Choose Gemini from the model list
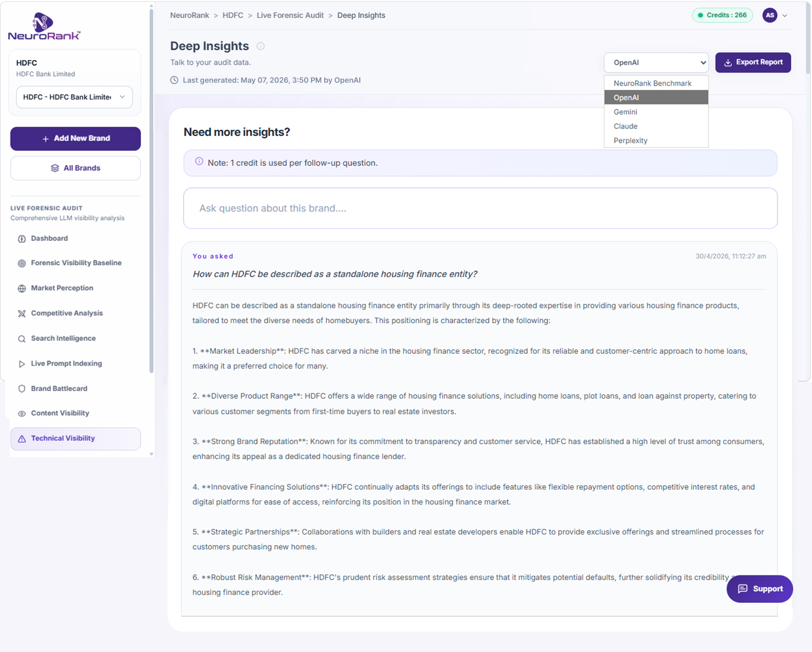 click(656, 112)
